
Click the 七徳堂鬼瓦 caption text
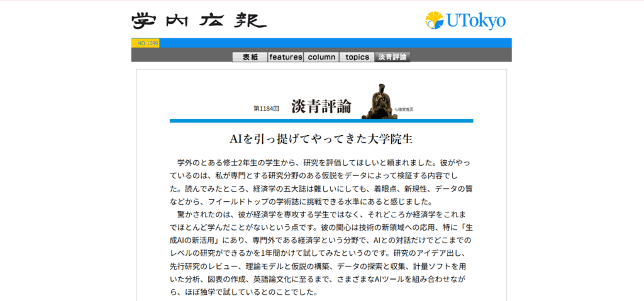click(x=405, y=110)
